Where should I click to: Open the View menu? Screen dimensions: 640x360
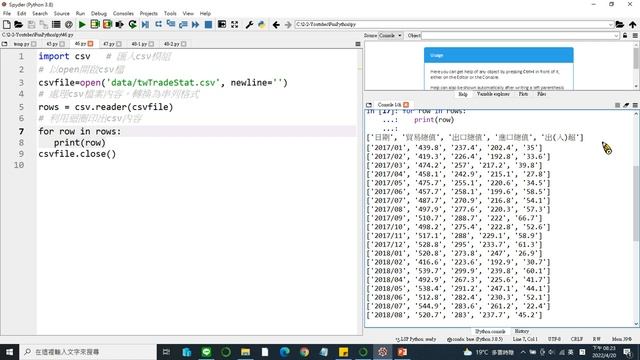188,13
